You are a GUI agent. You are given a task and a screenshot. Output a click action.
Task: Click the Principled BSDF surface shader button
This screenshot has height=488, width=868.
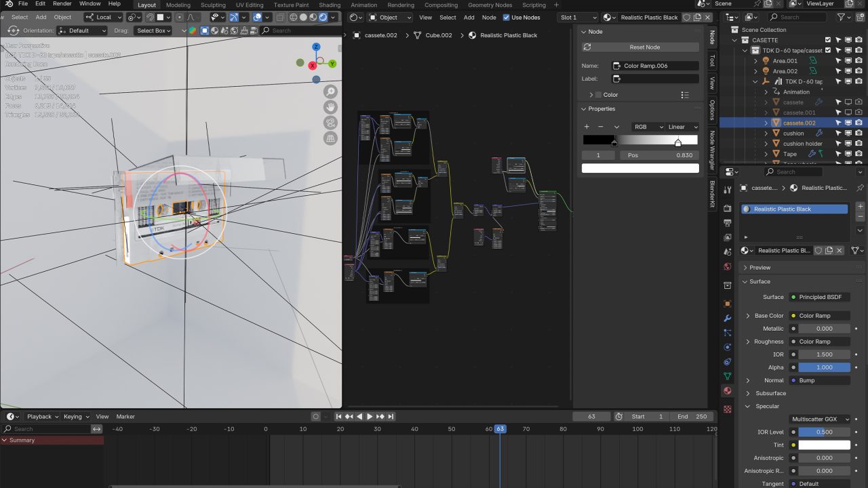[820, 297]
